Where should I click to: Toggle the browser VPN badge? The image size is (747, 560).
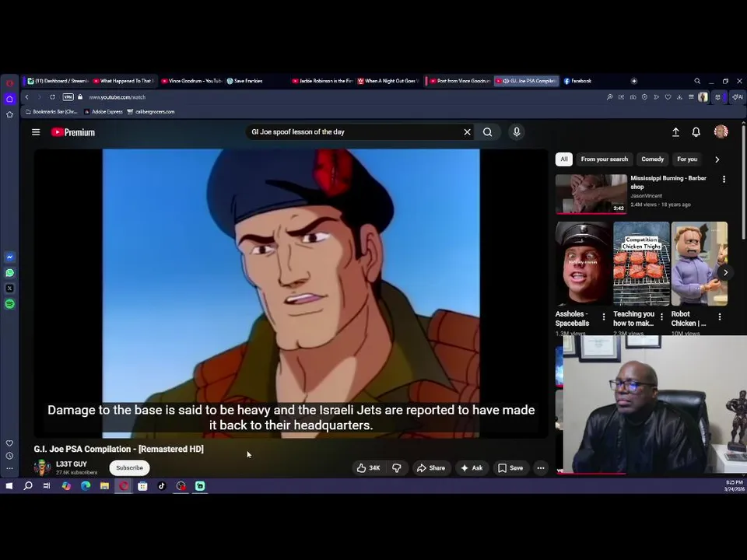pyautogui.click(x=68, y=97)
